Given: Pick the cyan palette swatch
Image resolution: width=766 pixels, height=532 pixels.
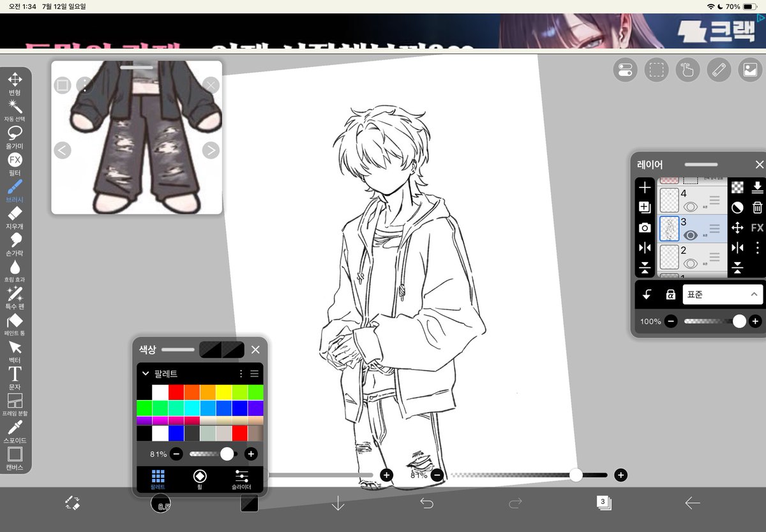Looking at the screenshot, I should coord(192,408).
